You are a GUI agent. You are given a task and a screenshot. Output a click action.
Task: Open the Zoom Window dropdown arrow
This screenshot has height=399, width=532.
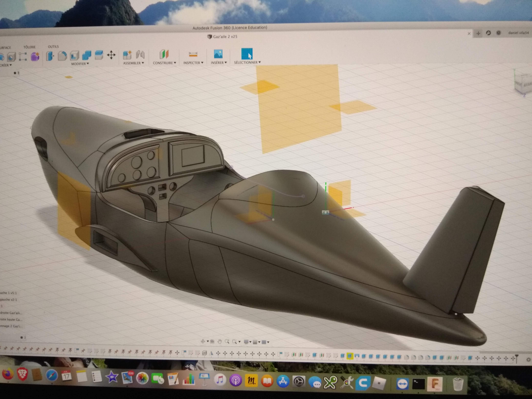click(240, 342)
